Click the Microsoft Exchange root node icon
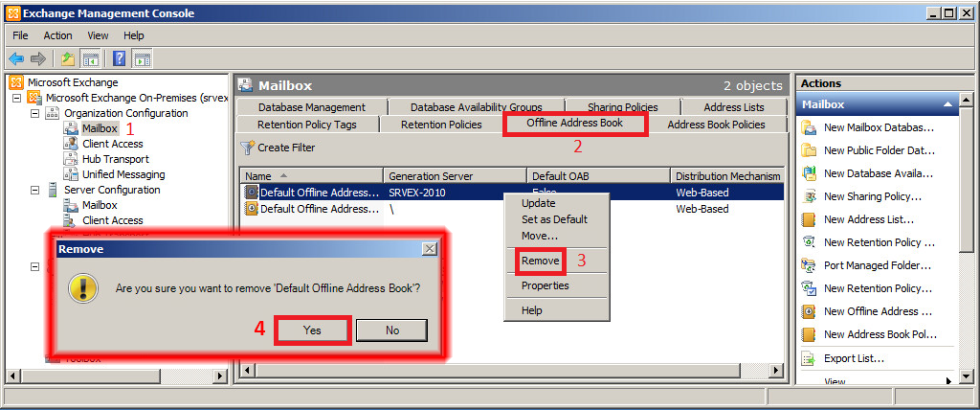This screenshot has width=980, height=410. [x=17, y=82]
